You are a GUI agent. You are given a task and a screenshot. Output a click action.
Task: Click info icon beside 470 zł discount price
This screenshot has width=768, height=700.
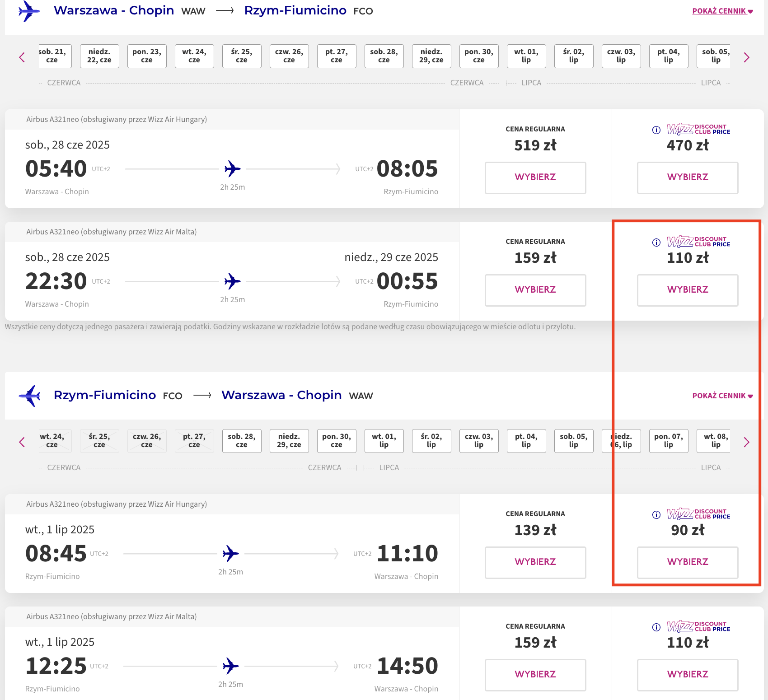tap(656, 130)
